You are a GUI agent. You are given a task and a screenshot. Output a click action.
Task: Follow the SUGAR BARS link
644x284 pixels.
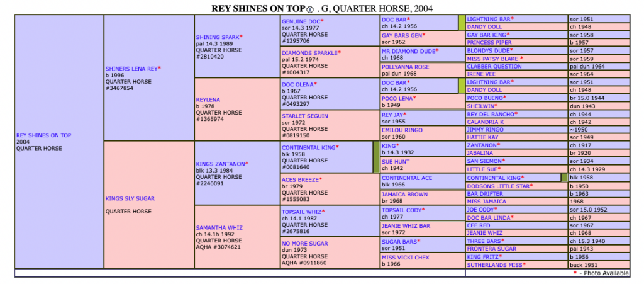399,242
